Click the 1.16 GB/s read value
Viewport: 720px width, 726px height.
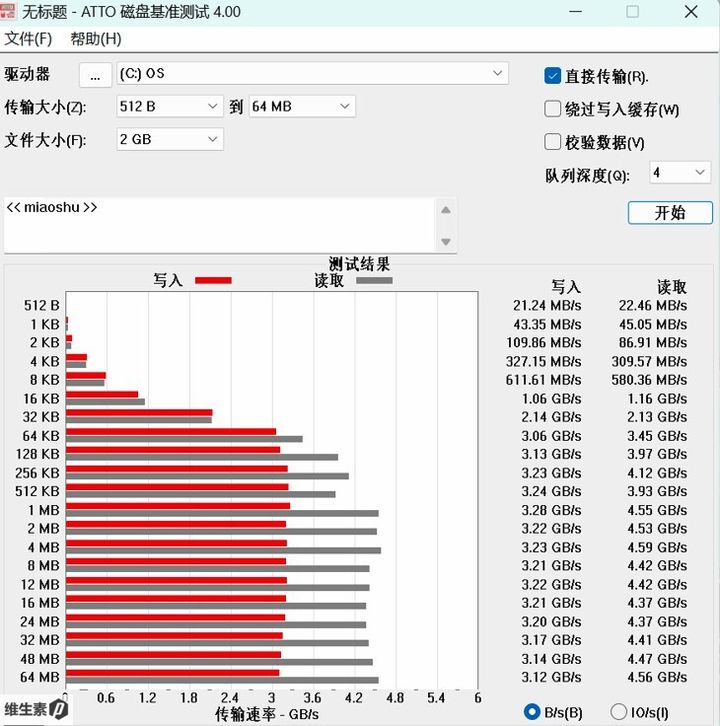point(657,399)
